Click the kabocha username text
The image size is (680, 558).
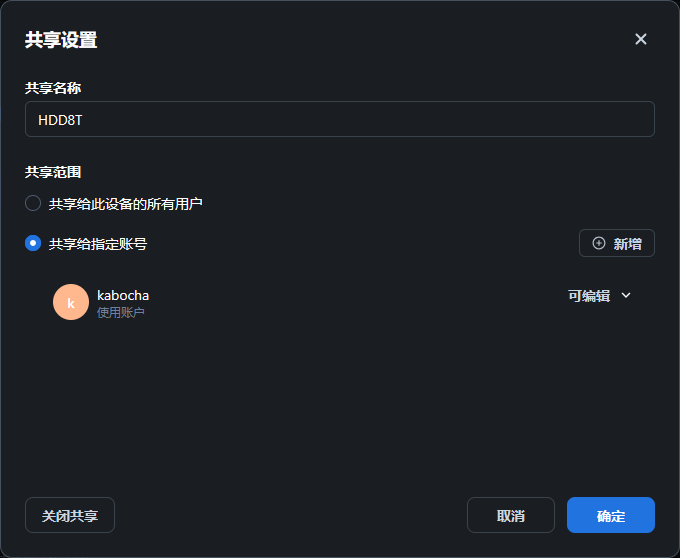click(x=123, y=295)
